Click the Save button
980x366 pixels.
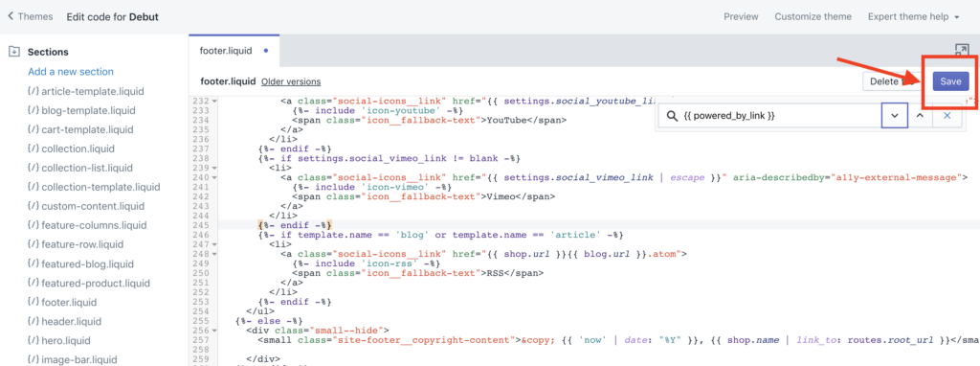pos(950,81)
